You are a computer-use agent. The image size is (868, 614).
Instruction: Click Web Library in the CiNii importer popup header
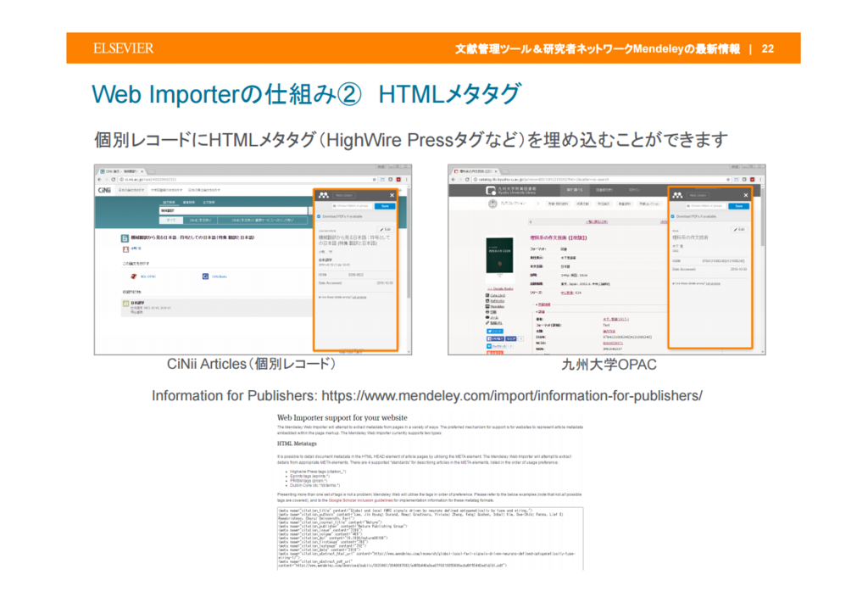(344, 195)
